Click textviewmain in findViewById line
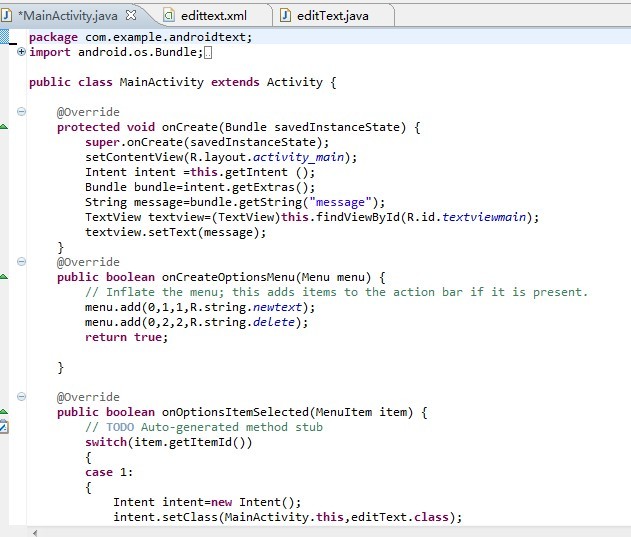The image size is (631, 537). pyautogui.click(x=484, y=217)
